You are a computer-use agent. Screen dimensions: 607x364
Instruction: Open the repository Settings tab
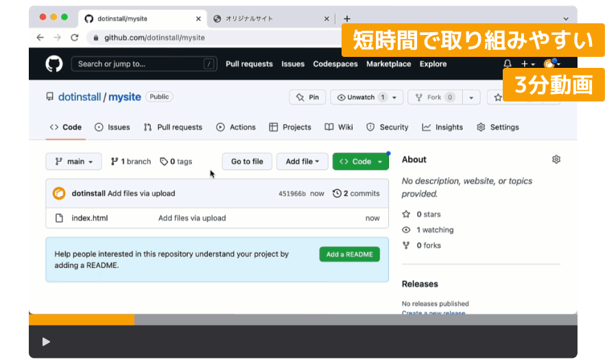click(498, 128)
